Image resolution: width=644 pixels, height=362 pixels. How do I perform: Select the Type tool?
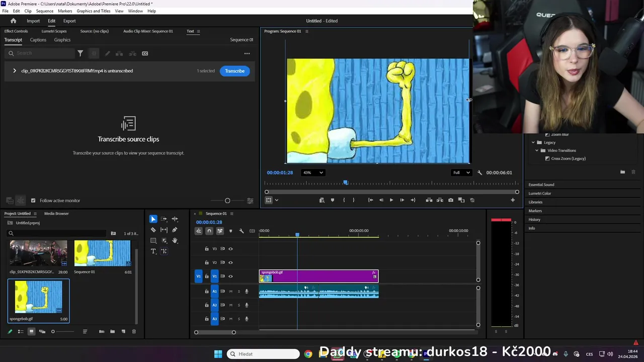[153, 251]
